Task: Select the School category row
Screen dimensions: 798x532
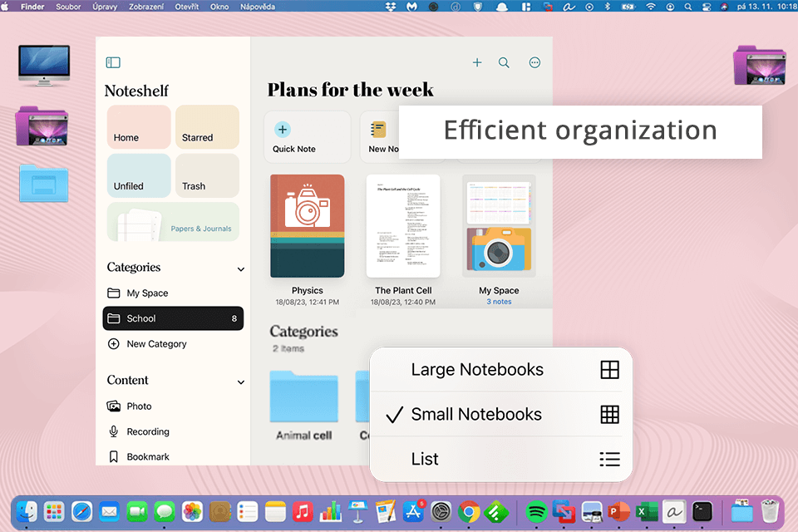Action: [173, 318]
